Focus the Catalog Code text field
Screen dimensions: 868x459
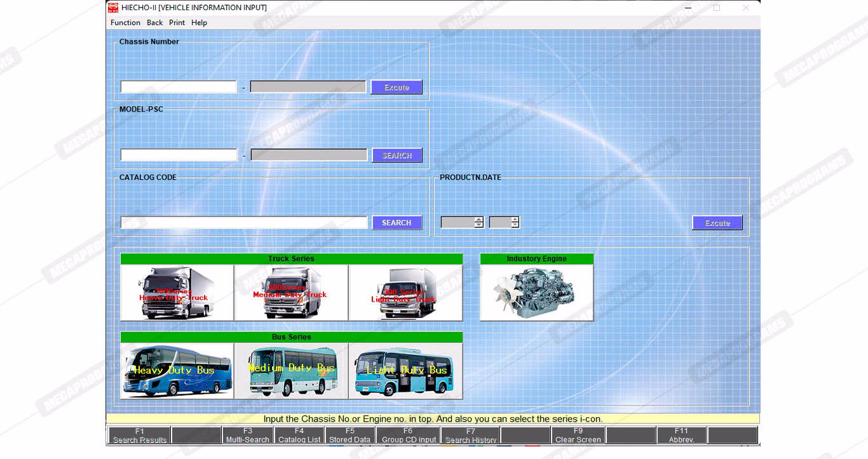[x=244, y=223]
